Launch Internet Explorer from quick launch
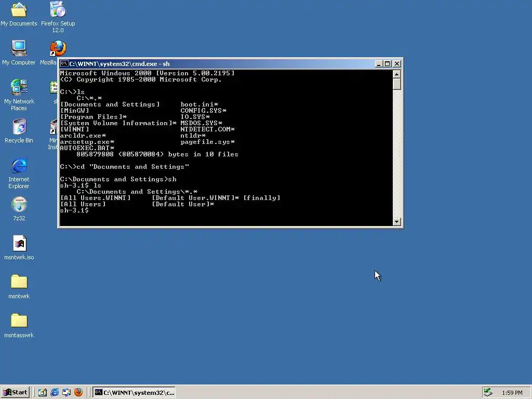Screen dimensions: 532x399 (x=54, y=392)
